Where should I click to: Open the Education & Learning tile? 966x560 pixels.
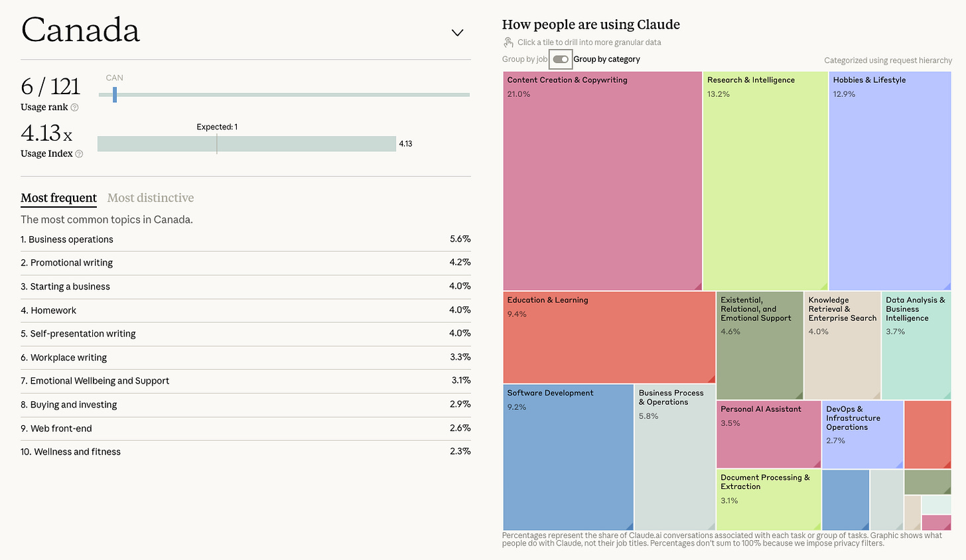point(609,338)
